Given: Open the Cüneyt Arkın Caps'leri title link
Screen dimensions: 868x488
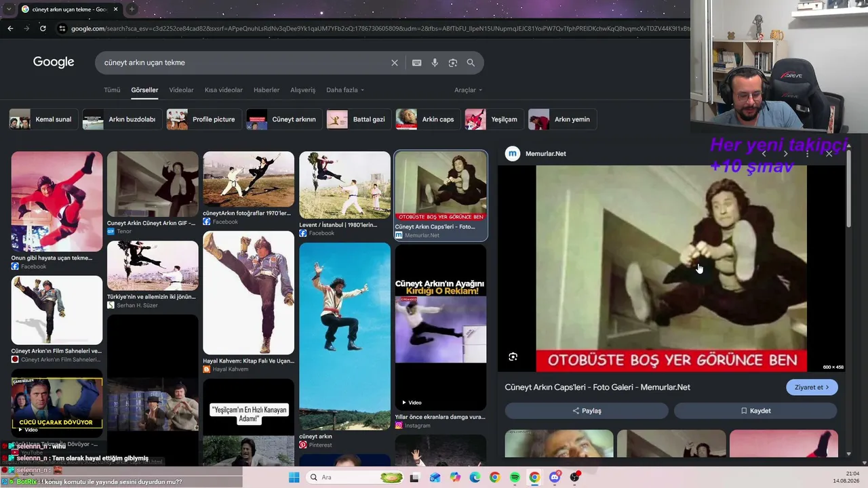Looking at the screenshot, I should (x=597, y=387).
